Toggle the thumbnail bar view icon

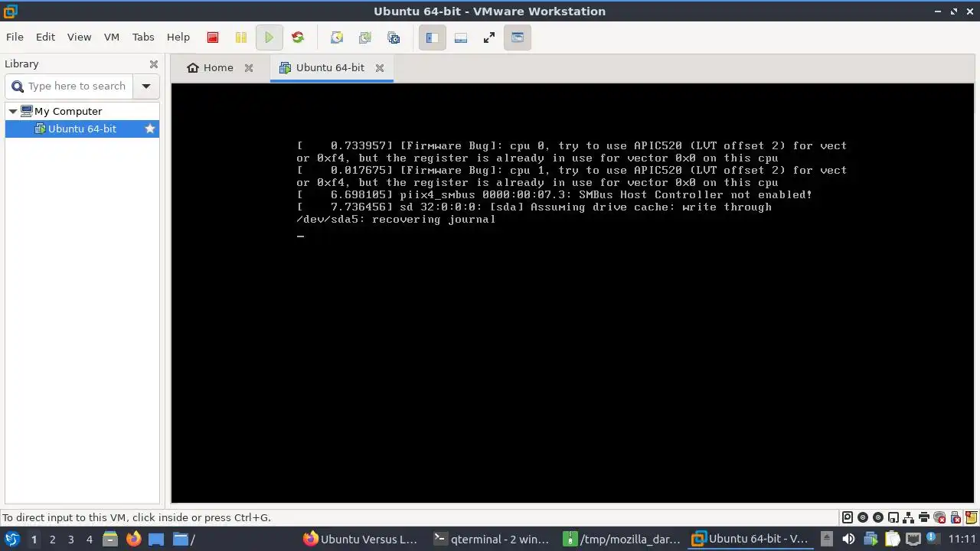click(461, 37)
